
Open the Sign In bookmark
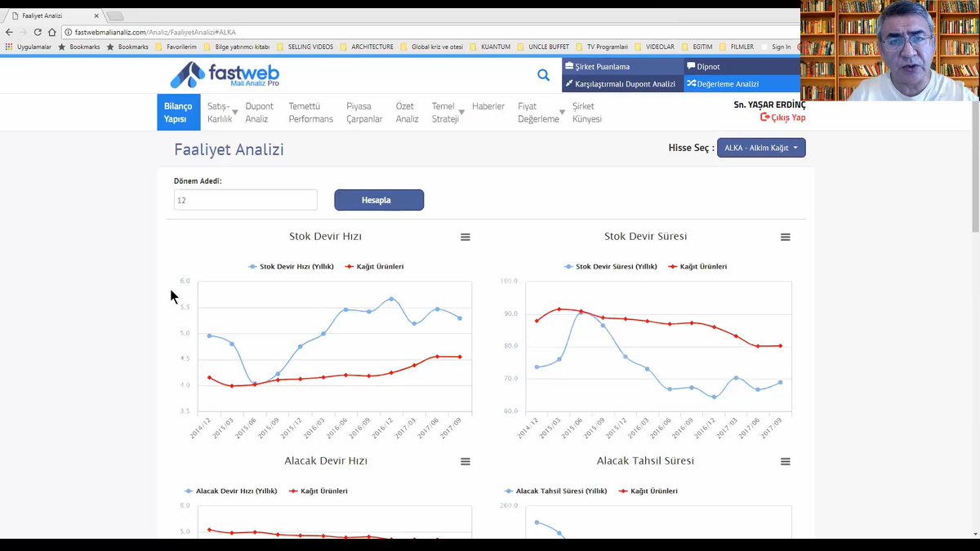776,47
